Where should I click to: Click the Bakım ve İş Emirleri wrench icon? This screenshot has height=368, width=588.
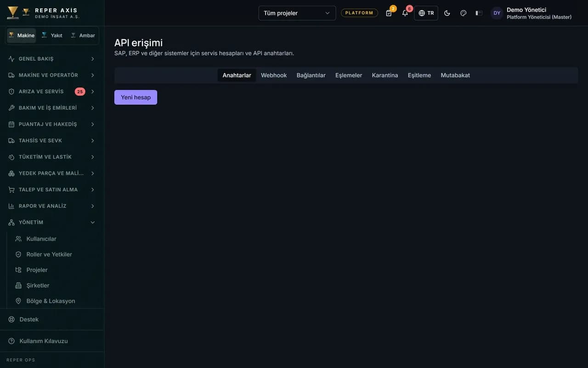pyautogui.click(x=11, y=108)
